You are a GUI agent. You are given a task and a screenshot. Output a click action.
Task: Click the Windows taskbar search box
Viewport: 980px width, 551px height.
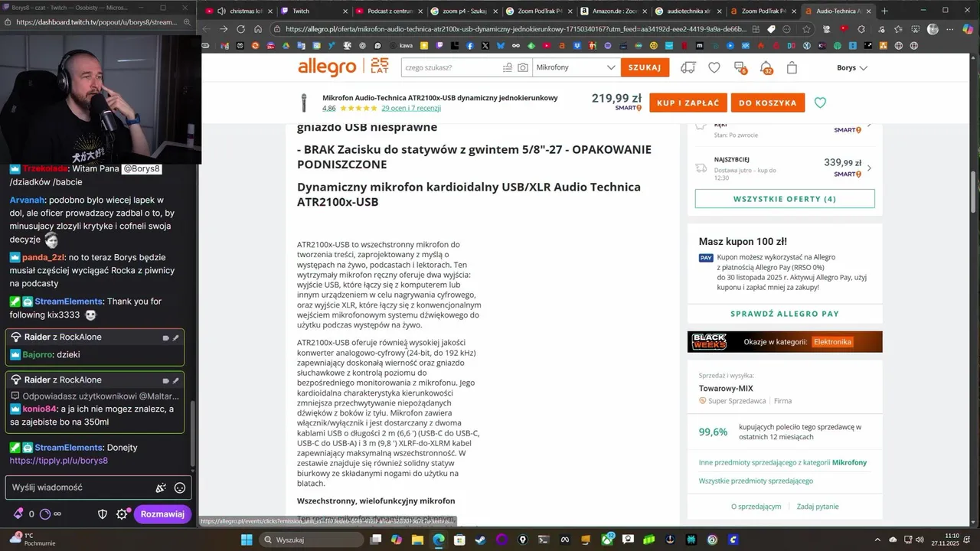pyautogui.click(x=312, y=540)
